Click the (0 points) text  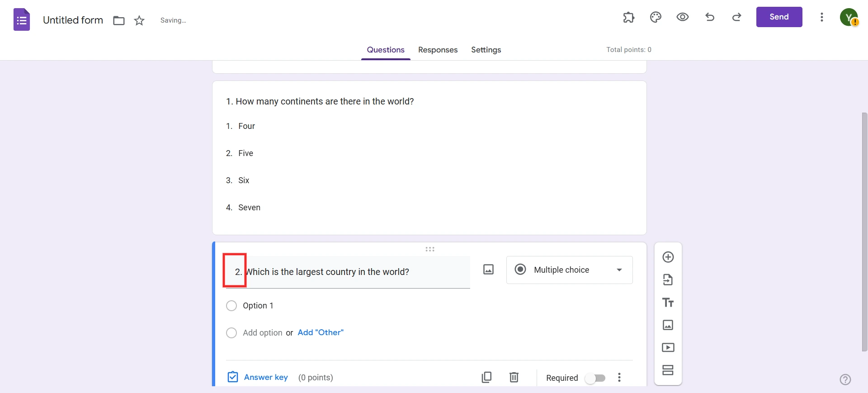(x=316, y=378)
